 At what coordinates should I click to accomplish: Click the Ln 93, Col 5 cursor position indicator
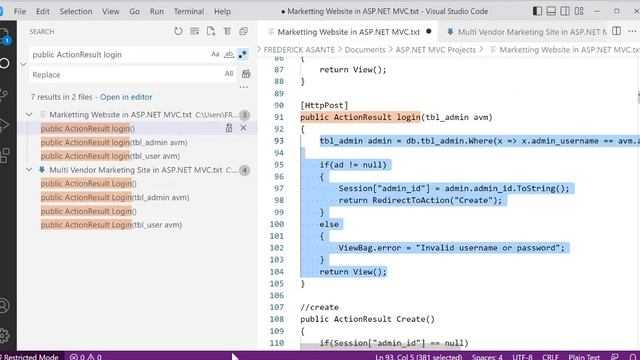pyautogui.click(x=418, y=357)
